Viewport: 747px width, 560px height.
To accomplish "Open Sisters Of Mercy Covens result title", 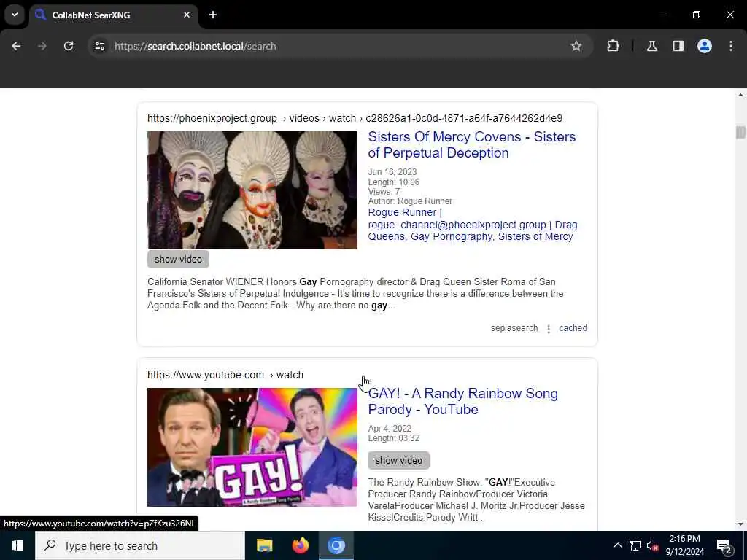I will [472, 145].
